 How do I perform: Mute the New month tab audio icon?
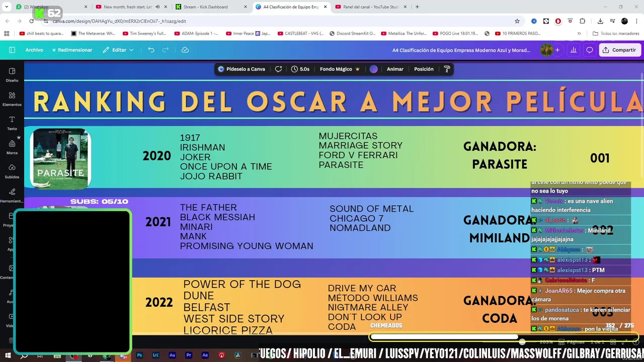click(x=157, y=7)
